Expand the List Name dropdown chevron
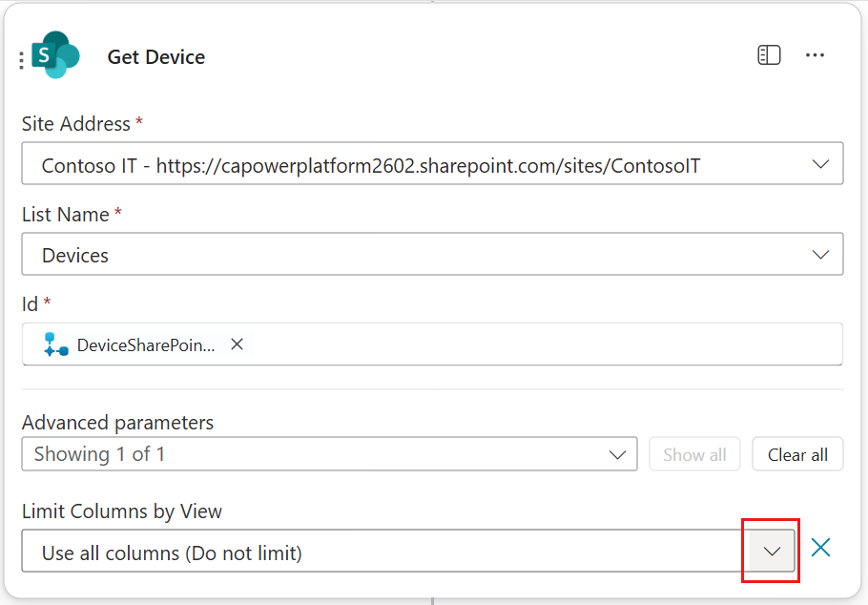The width and height of the screenshot is (868, 605). tap(820, 254)
